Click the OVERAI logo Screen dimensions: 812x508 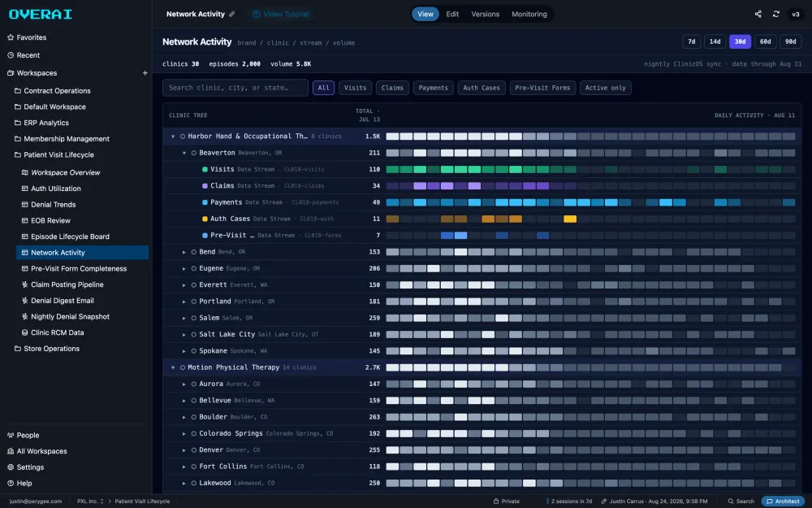click(41, 14)
